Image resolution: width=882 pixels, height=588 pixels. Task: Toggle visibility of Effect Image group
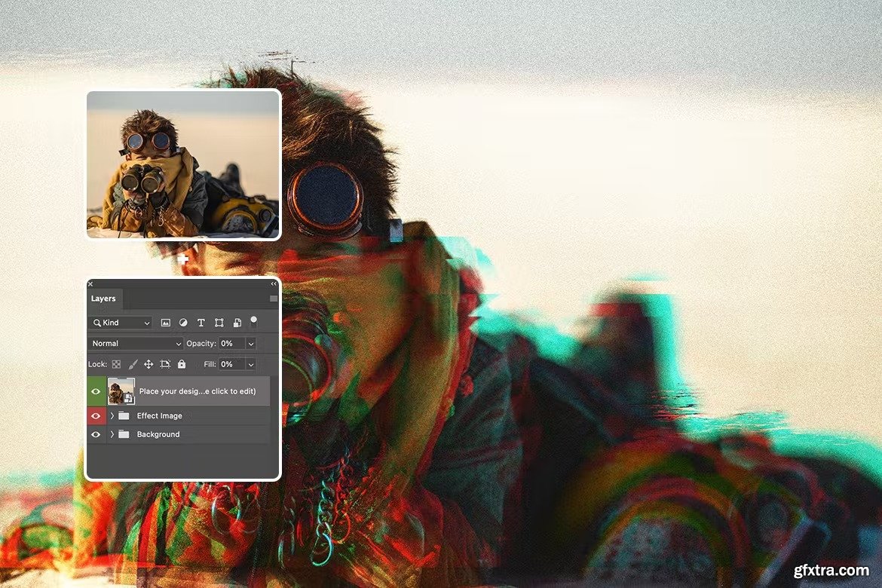[x=96, y=415]
